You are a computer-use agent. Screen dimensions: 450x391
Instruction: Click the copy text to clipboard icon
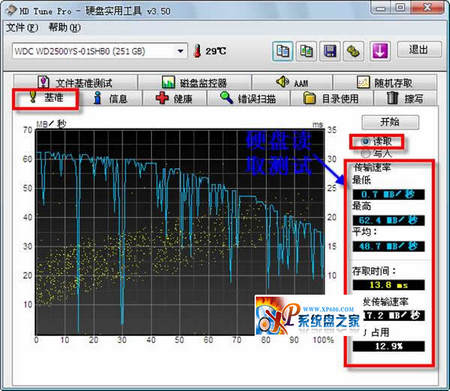pos(283,51)
